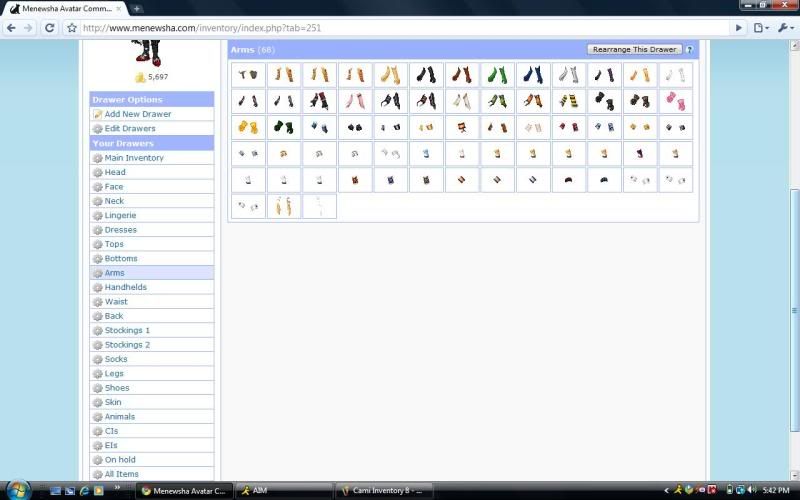Viewport: 800px width, 500px height.
Task: Click the taskbar clock showing 5:42 PM
Action: pos(776,490)
